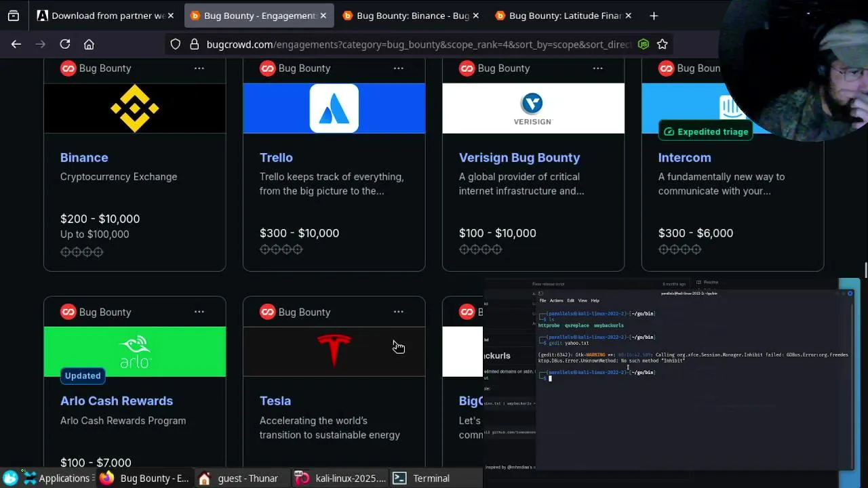Click the Binance scope rating circles
Image resolution: width=868 pixels, height=488 pixels.
tap(81, 252)
